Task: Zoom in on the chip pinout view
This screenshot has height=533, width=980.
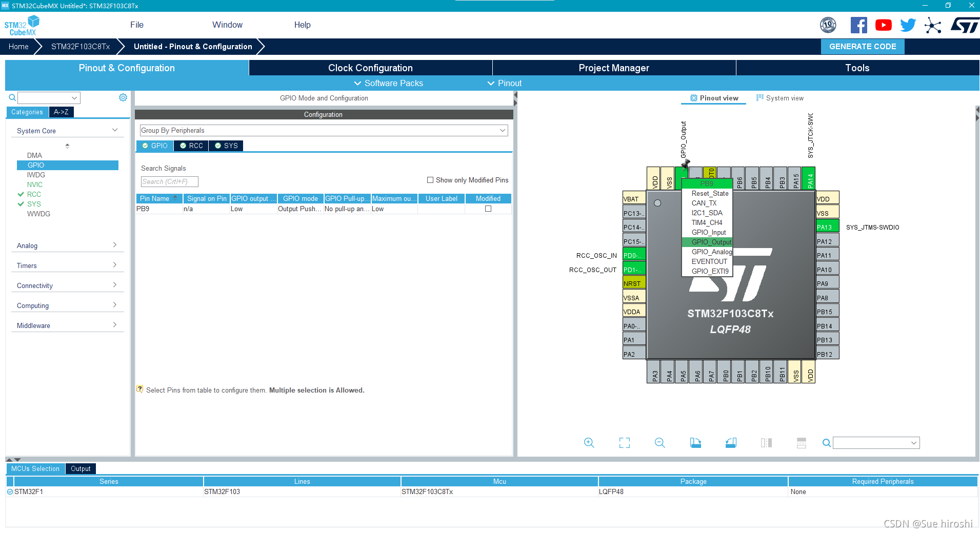Action: (x=589, y=443)
